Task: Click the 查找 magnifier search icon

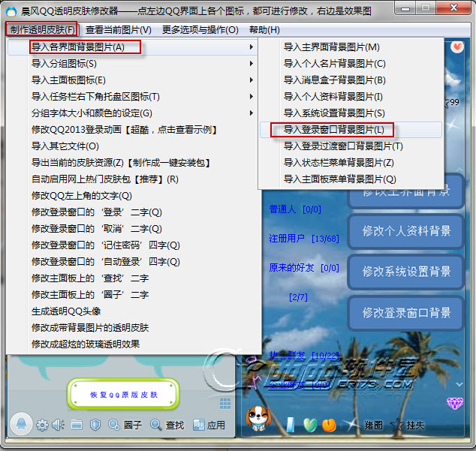Action: tap(155, 425)
